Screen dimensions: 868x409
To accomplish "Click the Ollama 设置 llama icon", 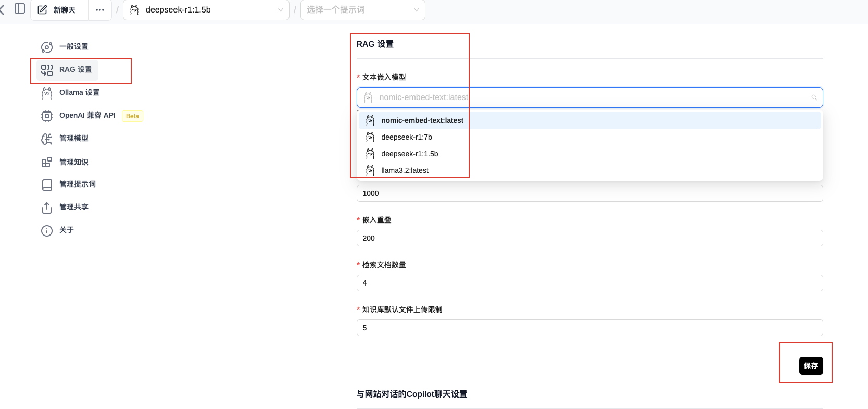I will [47, 93].
